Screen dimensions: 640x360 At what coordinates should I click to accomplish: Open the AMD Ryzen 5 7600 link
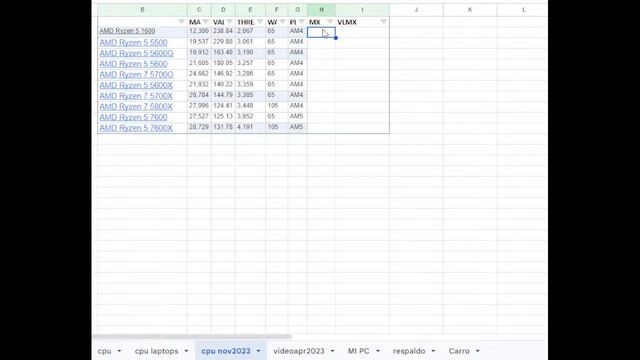(x=133, y=117)
